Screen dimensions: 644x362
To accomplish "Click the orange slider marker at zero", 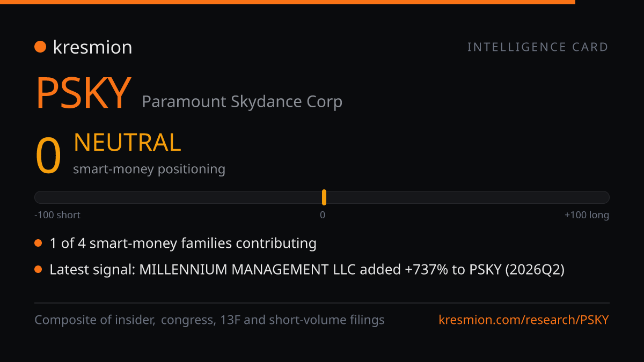I will click(x=324, y=197).
